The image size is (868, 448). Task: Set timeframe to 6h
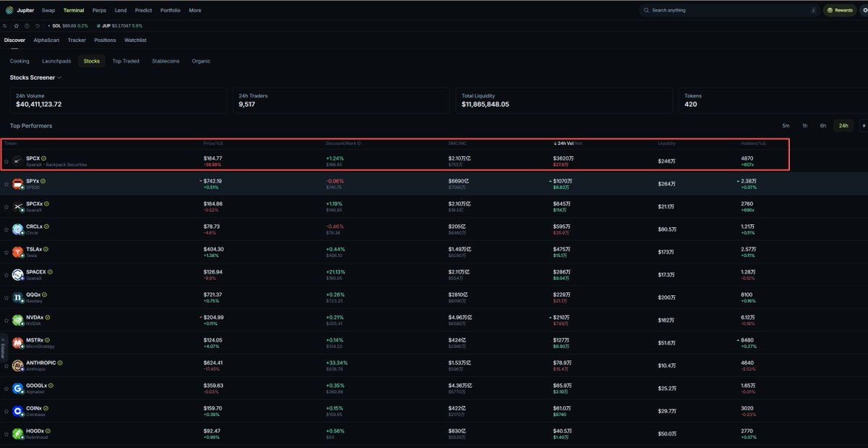823,126
